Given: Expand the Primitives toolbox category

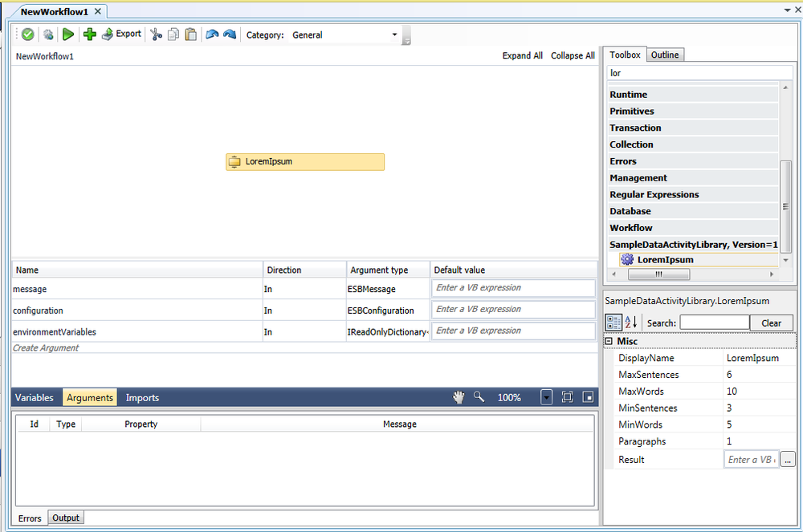Looking at the screenshot, I should coord(694,111).
